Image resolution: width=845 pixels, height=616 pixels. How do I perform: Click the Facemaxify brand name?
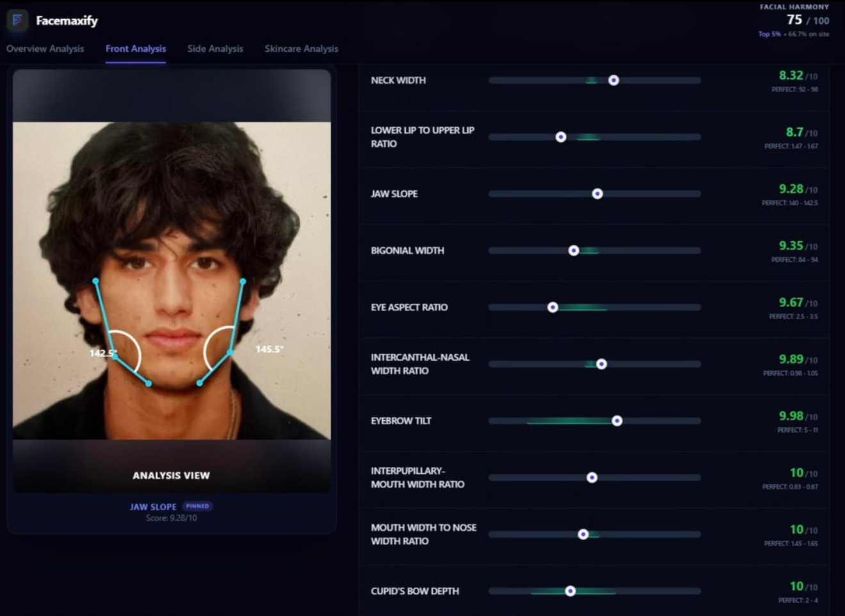[x=67, y=20]
